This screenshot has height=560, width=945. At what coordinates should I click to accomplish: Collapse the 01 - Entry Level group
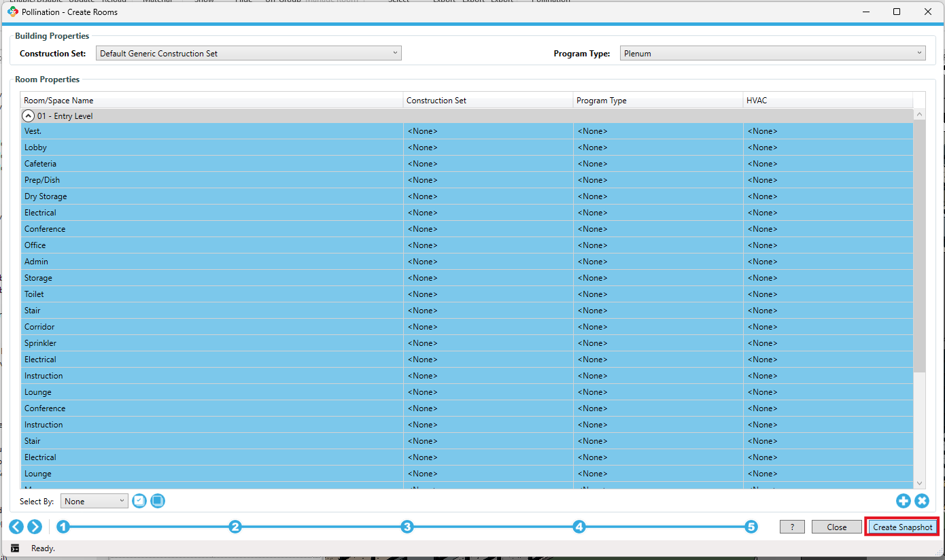[29, 116]
